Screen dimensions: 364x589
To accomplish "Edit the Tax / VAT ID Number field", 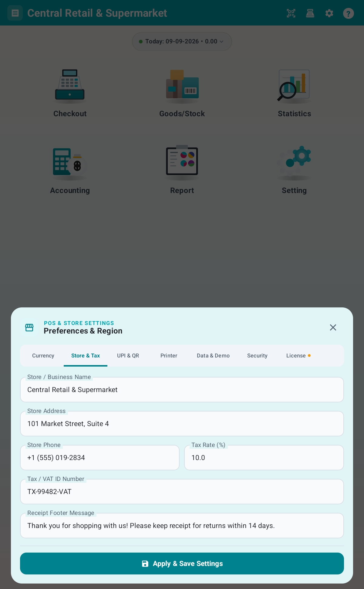I will [182, 492].
